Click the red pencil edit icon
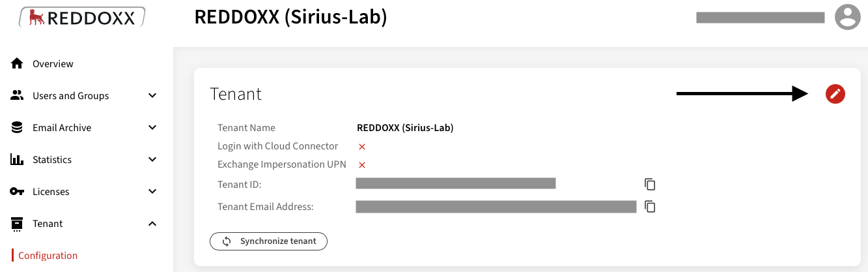 835,94
